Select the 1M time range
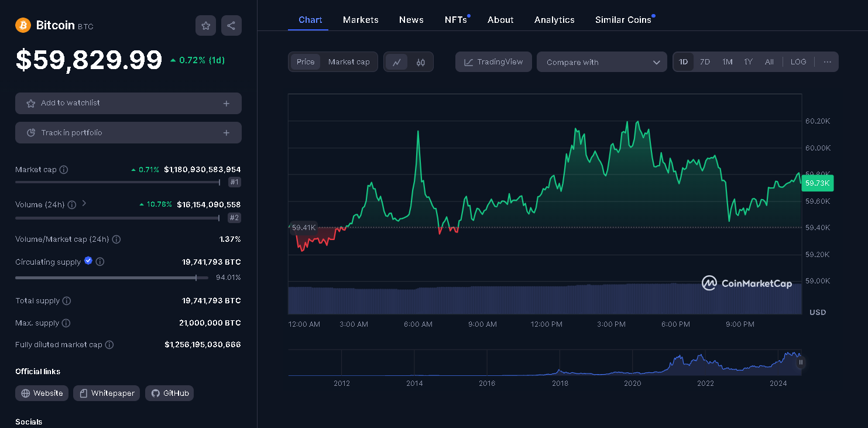Viewport: 868px width, 428px height. [x=728, y=62]
